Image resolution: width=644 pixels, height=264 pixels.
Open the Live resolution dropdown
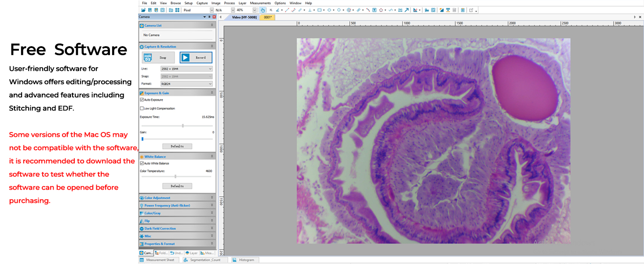tap(210, 69)
